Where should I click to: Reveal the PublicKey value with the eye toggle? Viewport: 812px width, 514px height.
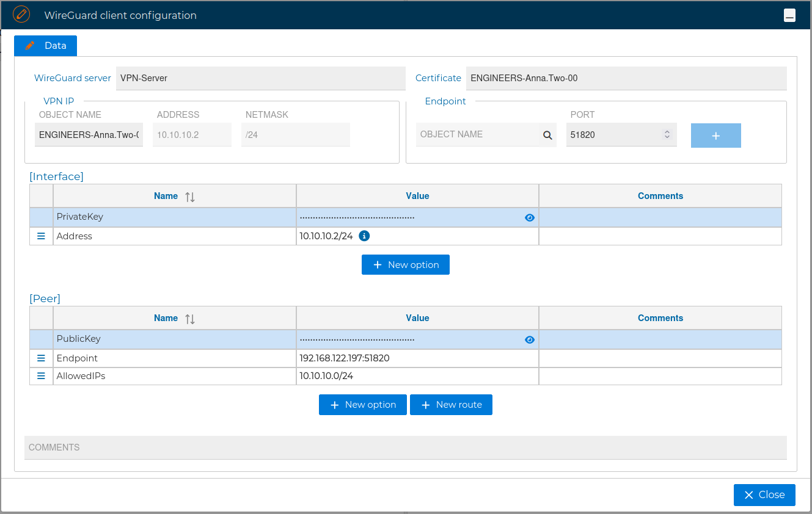(529, 339)
